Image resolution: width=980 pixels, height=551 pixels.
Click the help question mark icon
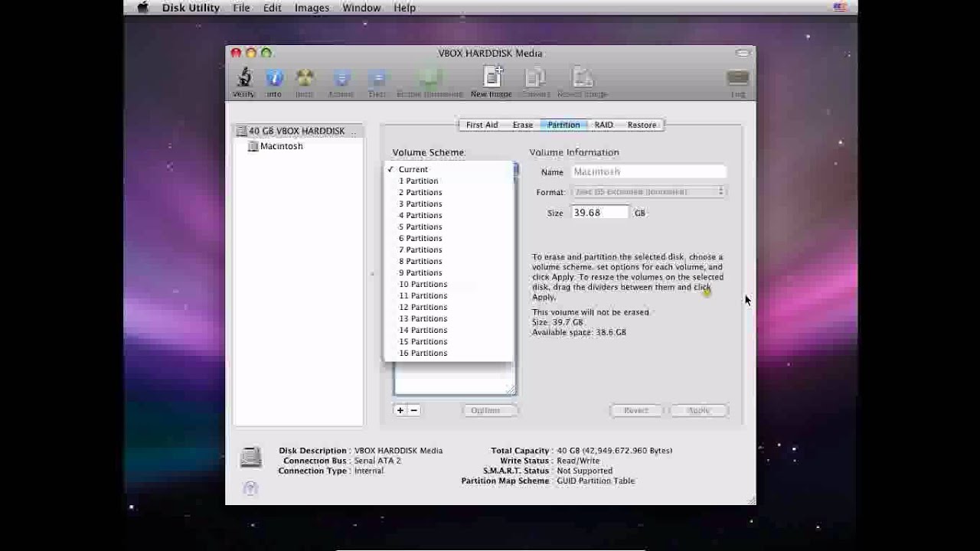(x=250, y=488)
